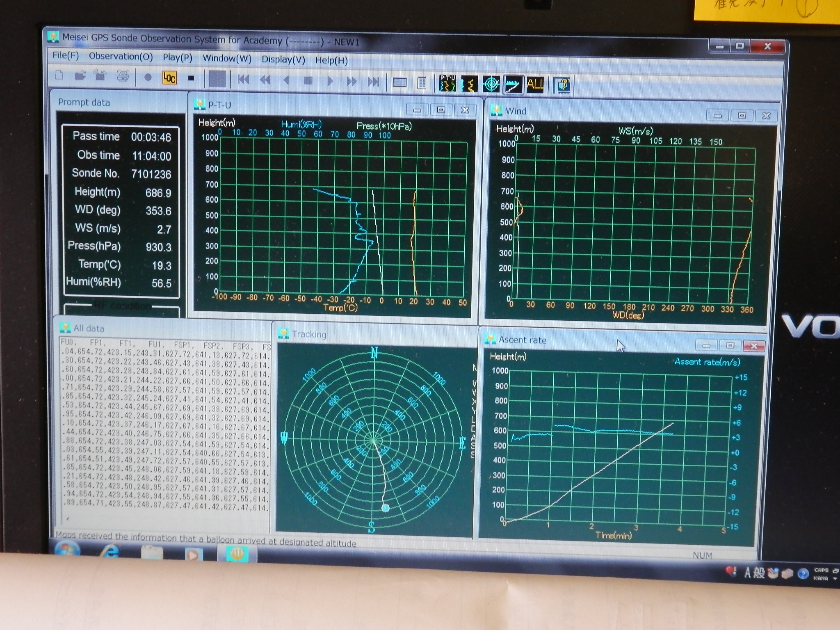This screenshot has width=840, height=630.
Task: Open the File(F) menu
Action: coord(66,55)
